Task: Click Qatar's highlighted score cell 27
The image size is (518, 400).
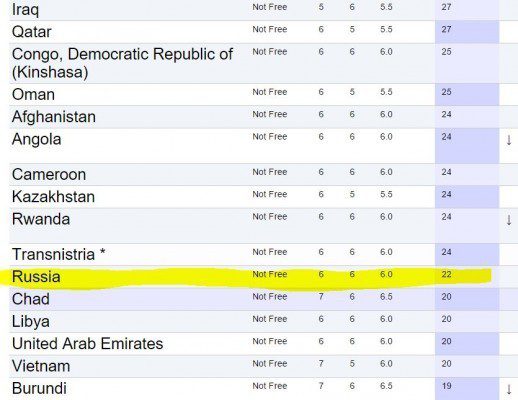Action: pos(467,32)
